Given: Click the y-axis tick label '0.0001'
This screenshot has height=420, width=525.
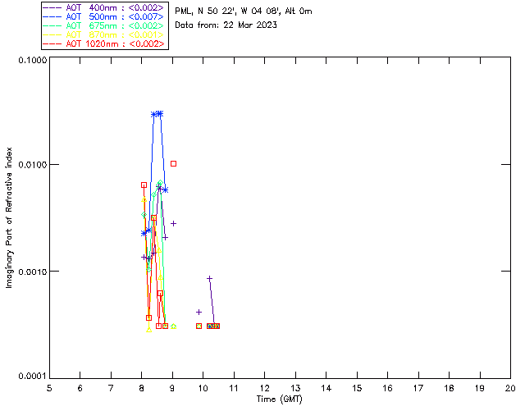Looking at the screenshot, I should click(x=33, y=377).
